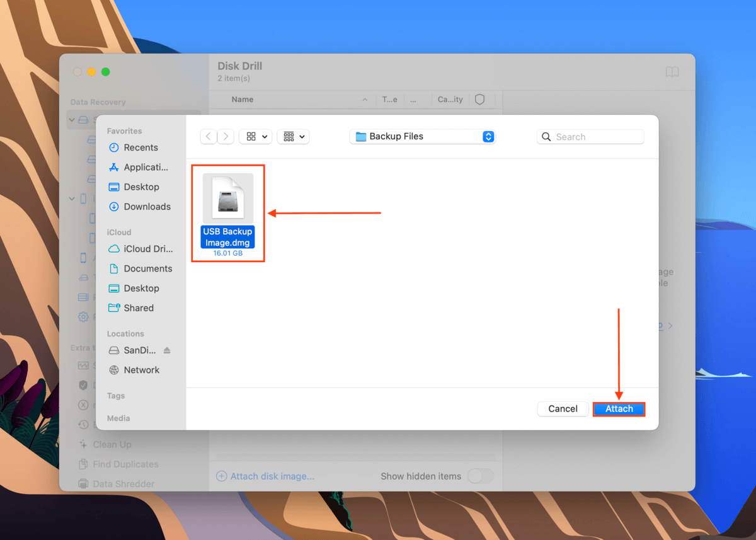Screen dimensions: 756x540
Task: Click the Applications icon in sidebar
Action: tap(114, 167)
